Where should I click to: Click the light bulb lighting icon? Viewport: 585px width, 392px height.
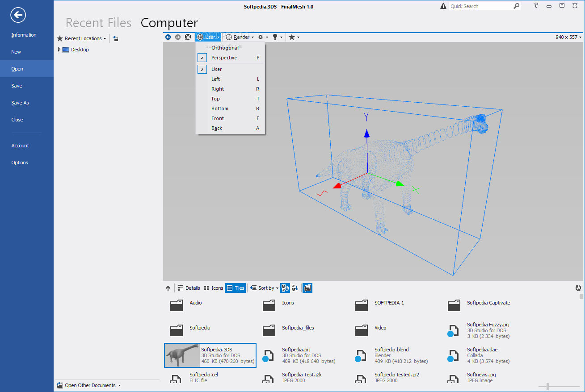click(x=275, y=37)
